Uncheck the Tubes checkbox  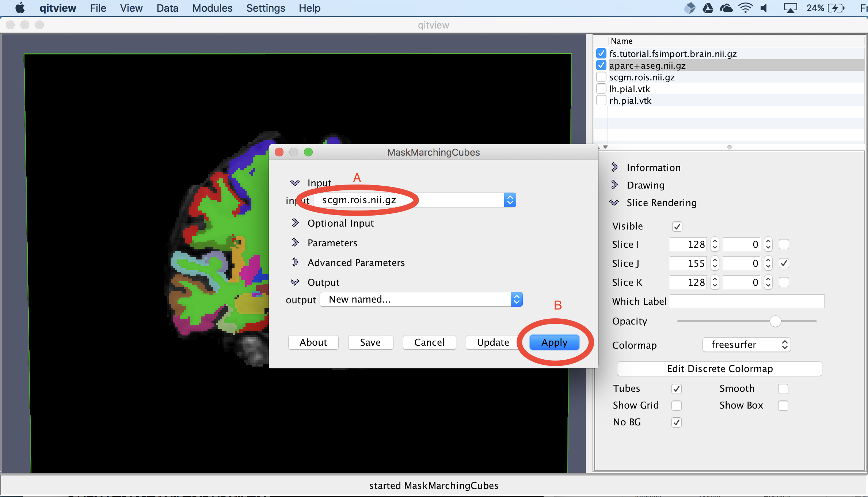(677, 388)
